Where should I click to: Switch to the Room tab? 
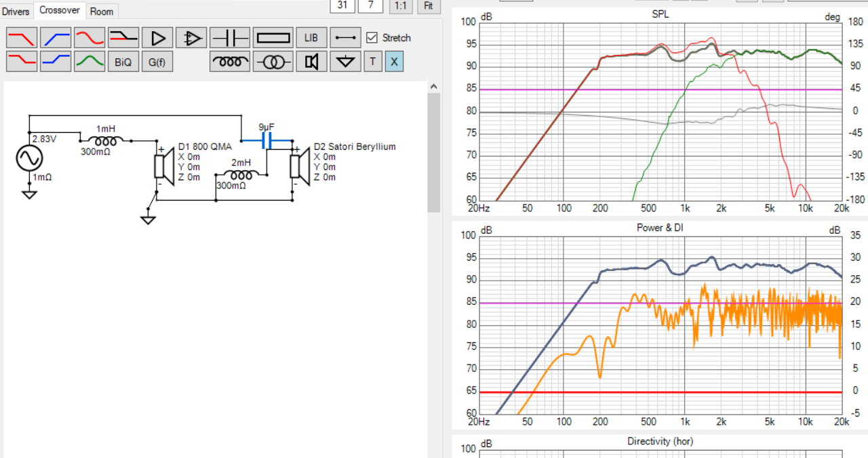(102, 12)
